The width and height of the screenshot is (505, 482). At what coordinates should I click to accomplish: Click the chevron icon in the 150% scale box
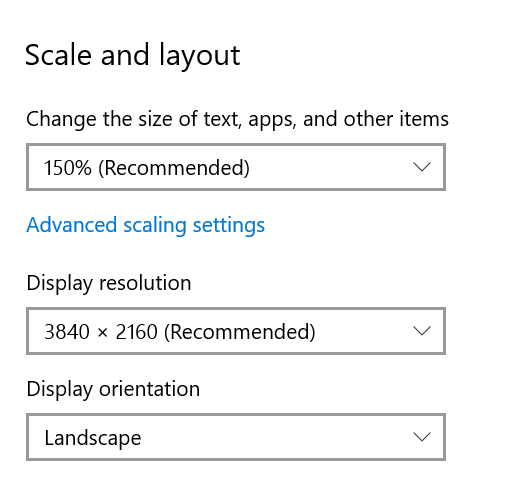[x=422, y=167]
